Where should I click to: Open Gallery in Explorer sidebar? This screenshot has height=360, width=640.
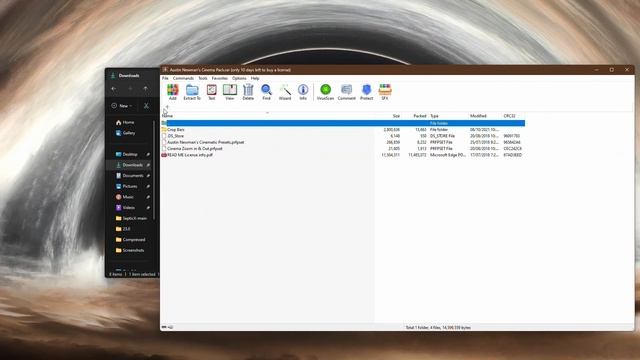tap(125, 133)
